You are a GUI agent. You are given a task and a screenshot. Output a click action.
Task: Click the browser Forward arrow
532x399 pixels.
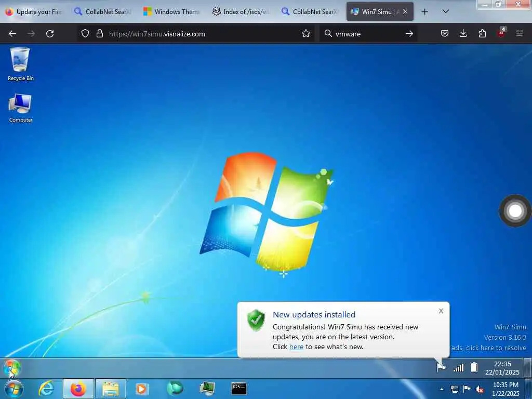coord(31,34)
